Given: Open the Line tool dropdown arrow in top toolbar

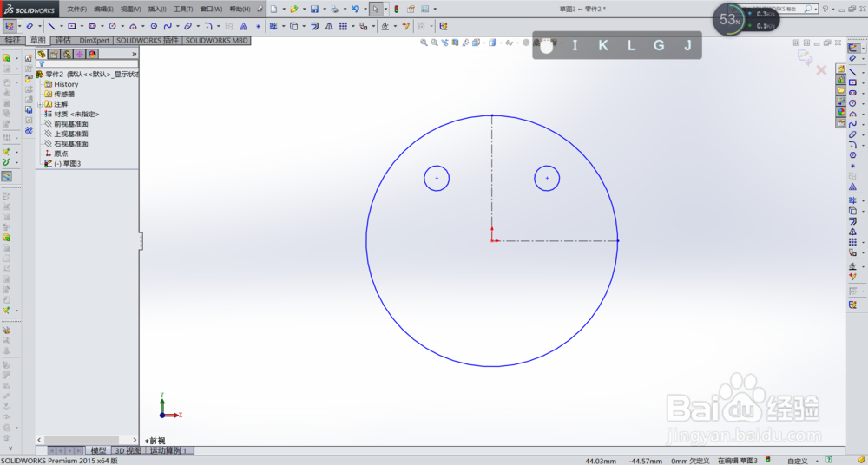Looking at the screenshot, I should pyautogui.click(x=62, y=26).
